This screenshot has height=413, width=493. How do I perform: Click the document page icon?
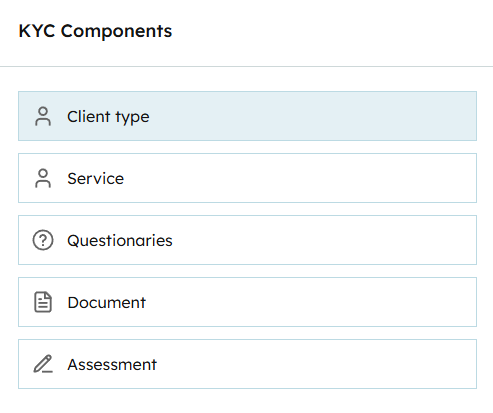point(43,302)
